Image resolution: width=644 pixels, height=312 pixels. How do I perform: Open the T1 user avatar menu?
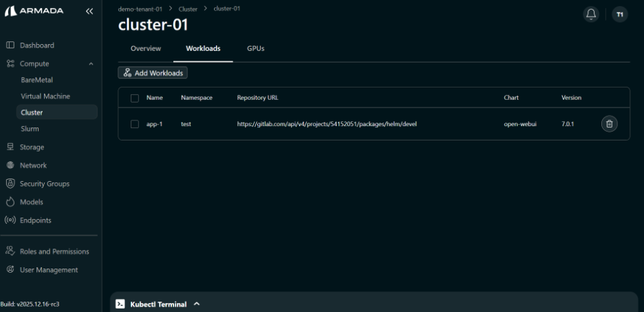pos(619,14)
